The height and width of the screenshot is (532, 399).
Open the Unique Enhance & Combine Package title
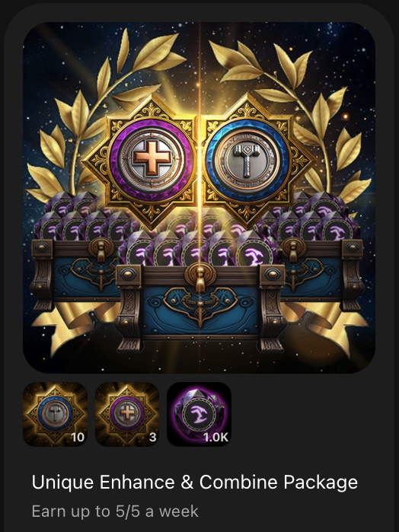[195, 482]
